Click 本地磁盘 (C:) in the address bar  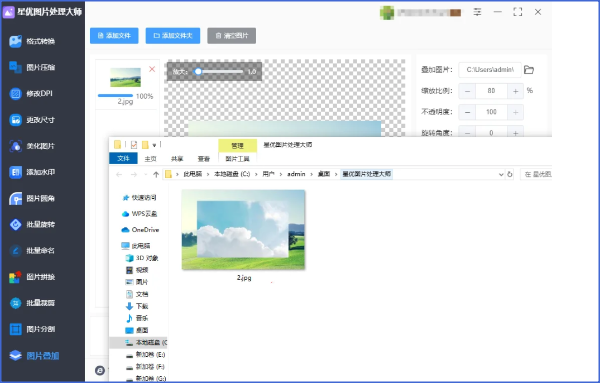232,174
